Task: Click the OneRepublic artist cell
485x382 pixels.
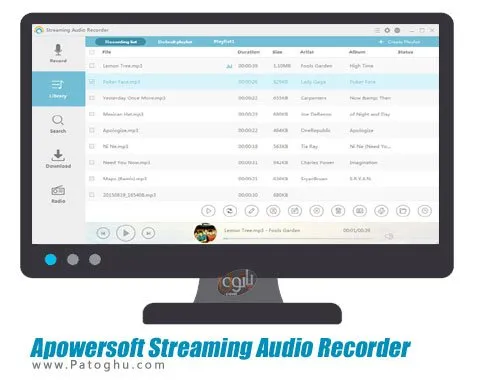Action: 315,130
